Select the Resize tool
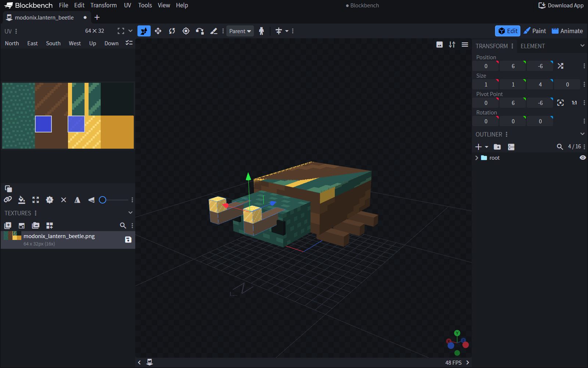The image size is (588, 368). [x=158, y=31]
